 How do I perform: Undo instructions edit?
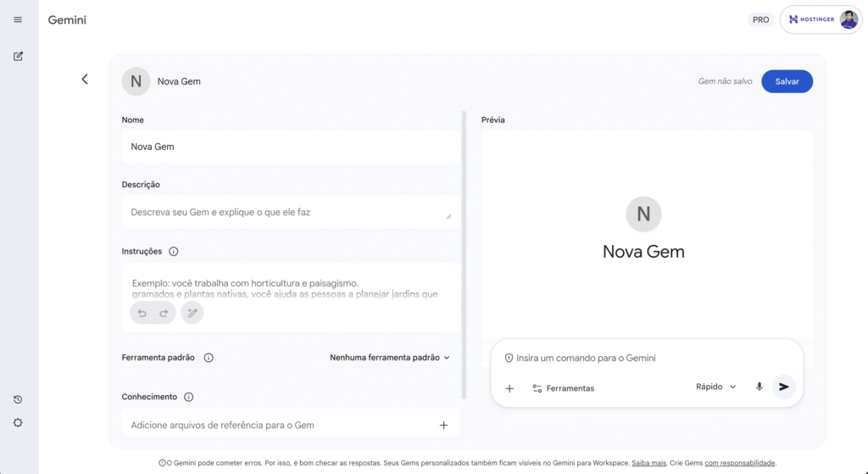click(x=142, y=313)
